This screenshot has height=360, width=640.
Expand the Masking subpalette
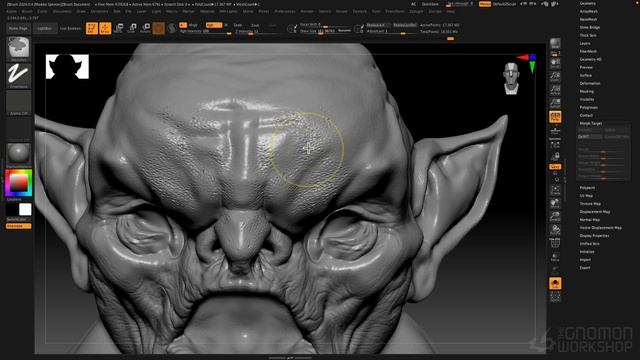point(587,91)
